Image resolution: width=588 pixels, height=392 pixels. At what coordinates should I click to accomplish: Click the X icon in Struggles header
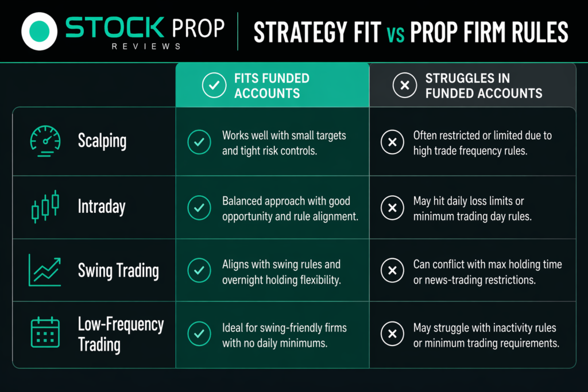click(x=405, y=86)
